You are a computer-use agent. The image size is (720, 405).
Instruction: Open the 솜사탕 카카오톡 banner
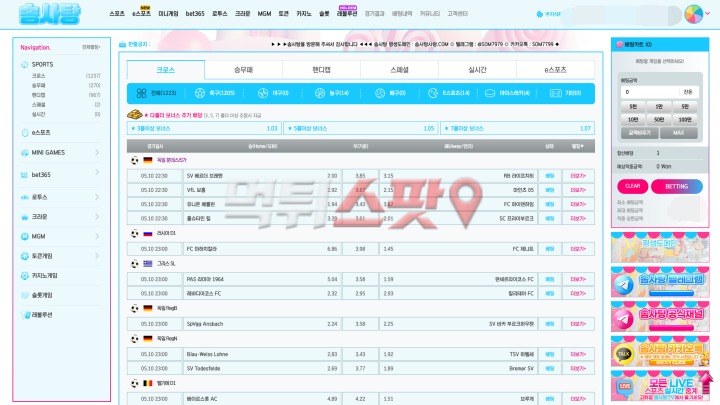coord(660,351)
